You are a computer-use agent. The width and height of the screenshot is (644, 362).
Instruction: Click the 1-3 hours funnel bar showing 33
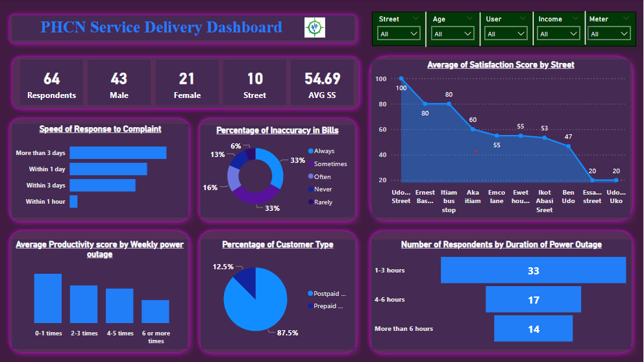point(533,271)
